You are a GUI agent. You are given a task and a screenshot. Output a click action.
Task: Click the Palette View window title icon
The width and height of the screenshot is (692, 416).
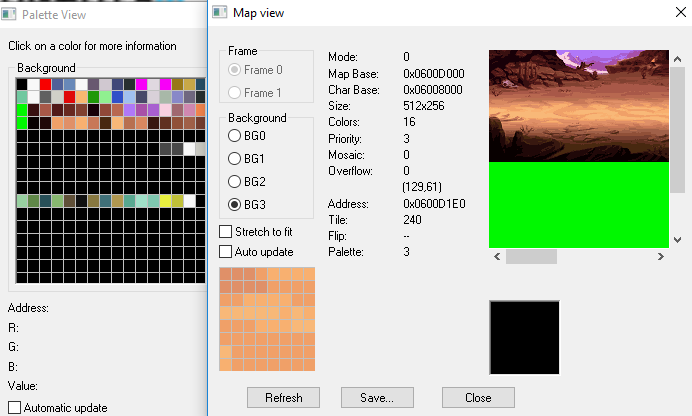pyautogui.click(x=10, y=15)
